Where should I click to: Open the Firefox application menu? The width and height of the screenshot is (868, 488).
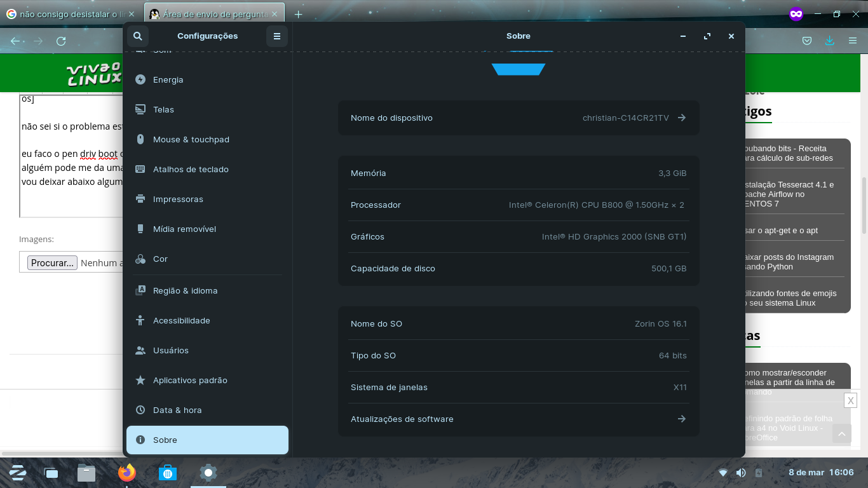853,41
